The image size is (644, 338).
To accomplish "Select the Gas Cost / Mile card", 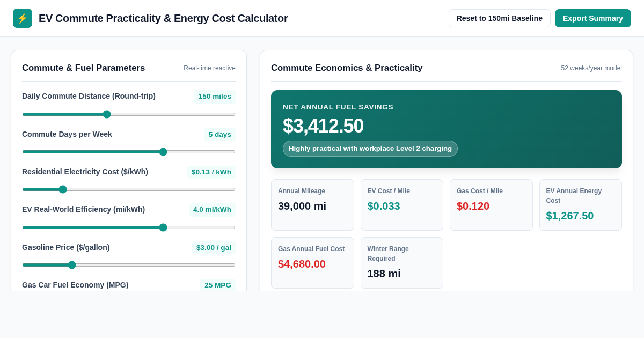I will (491, 205).
